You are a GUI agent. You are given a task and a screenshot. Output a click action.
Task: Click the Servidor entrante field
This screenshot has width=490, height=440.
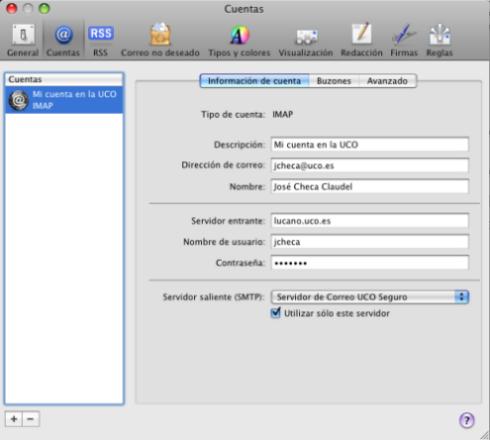coord(369,221)
